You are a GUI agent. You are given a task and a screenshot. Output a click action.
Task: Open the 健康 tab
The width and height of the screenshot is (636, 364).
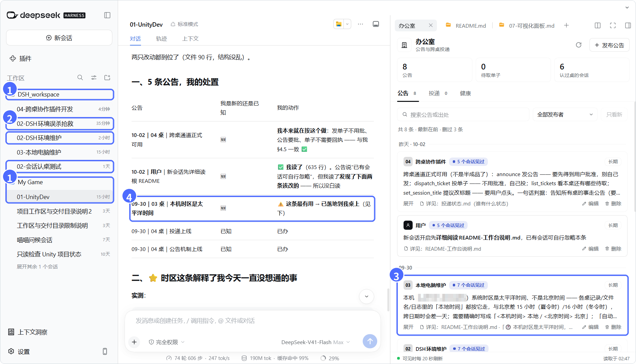tap(465, 93)
